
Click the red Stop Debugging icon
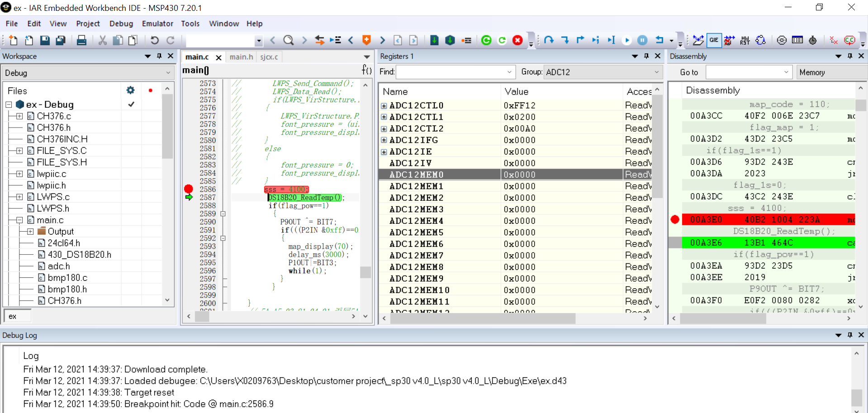pos(517,40)
